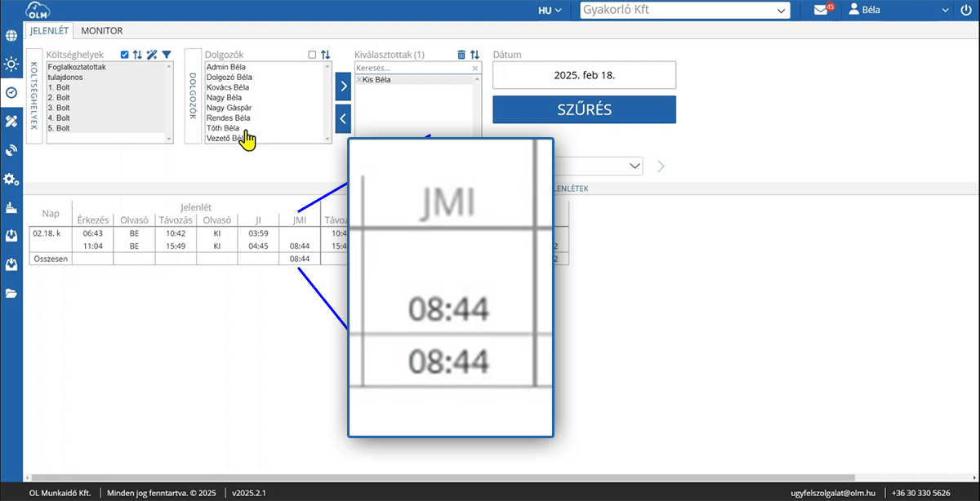Select Foglalkoztatottak in Költséghelyek list
980x501 pixels.
(x=106, y=67)
